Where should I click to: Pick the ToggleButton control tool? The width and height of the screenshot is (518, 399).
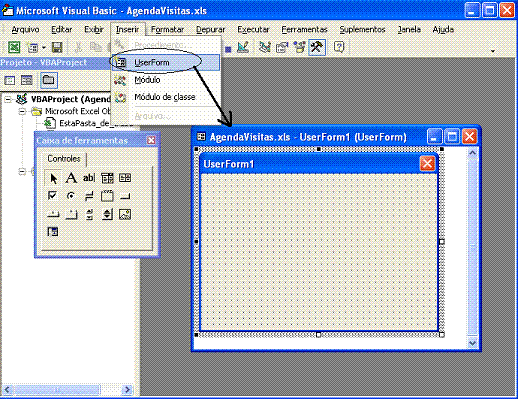point(89,196)
